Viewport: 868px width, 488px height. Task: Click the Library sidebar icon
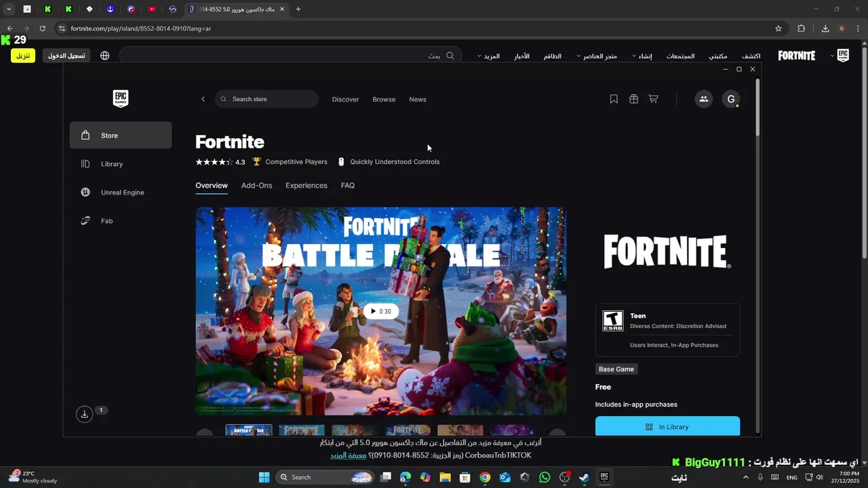[x=85, y=164]
